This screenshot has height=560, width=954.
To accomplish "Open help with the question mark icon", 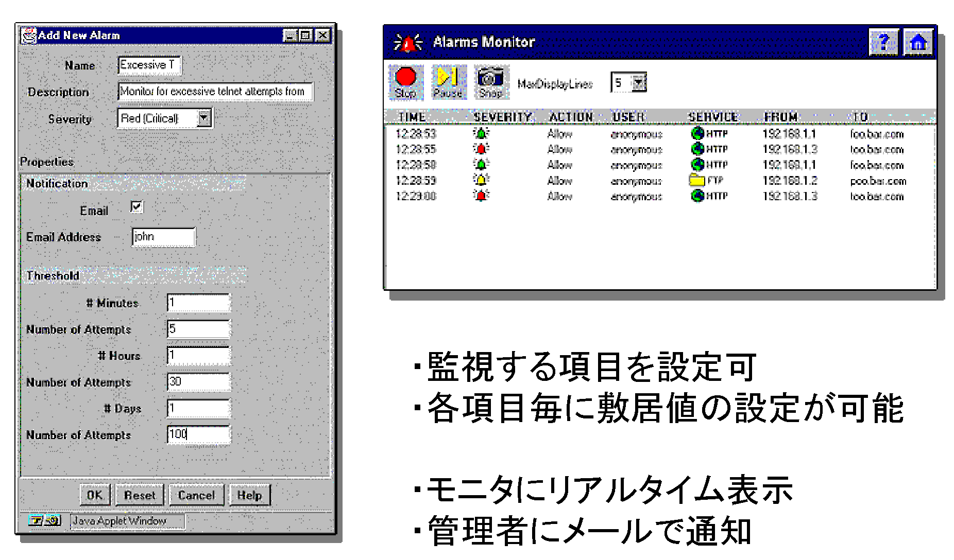I will tap(883, 42).
